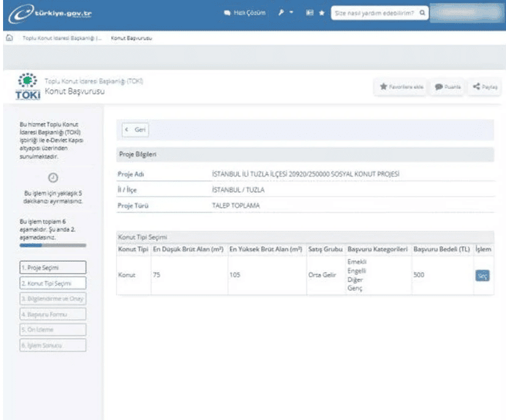This screenshot has height=420, width=506.
Task: Open the services list icon in header
Action: tap(309, 13)
